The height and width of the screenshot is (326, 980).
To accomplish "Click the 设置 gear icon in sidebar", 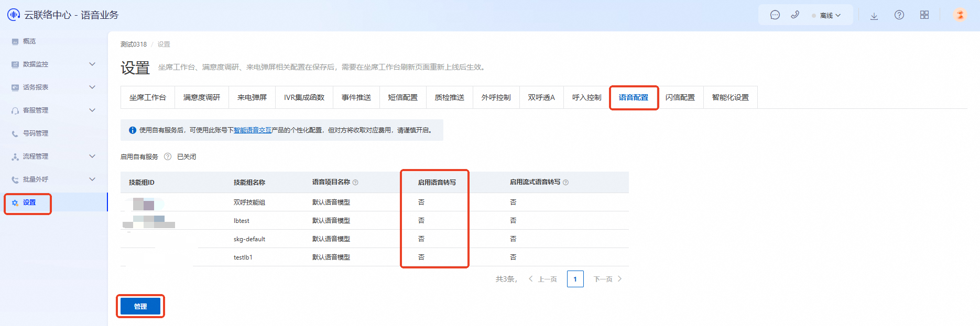I will 15,203.
